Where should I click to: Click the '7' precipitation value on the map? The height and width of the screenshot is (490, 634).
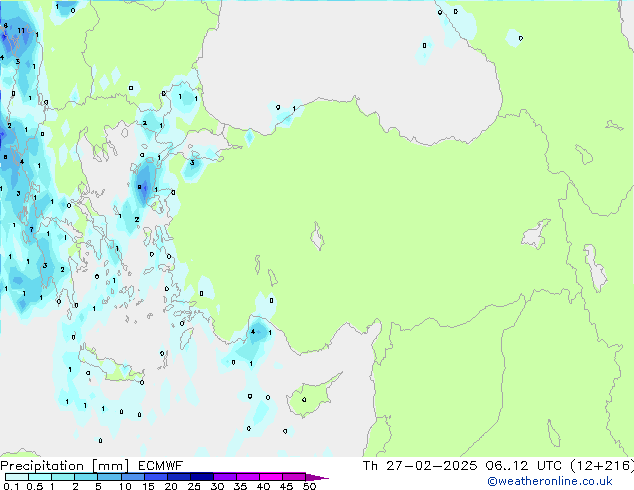pyautogui.click(x=31, y=230)
